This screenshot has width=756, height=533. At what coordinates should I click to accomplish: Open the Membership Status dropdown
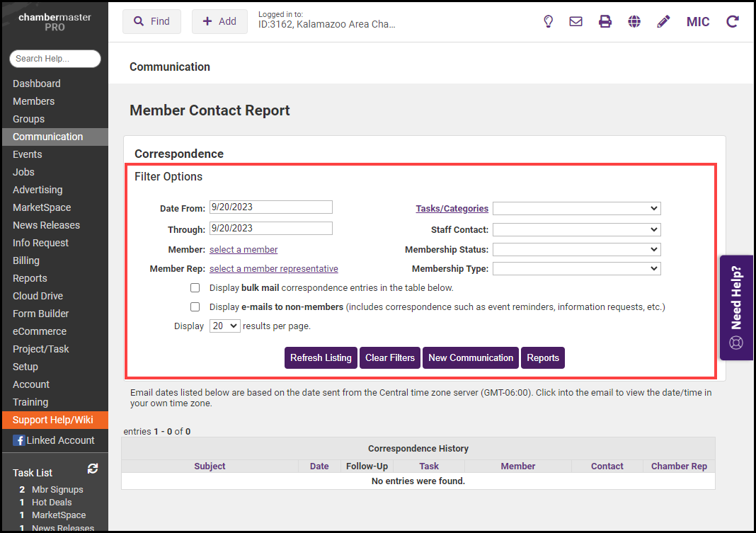click(576, 249)
